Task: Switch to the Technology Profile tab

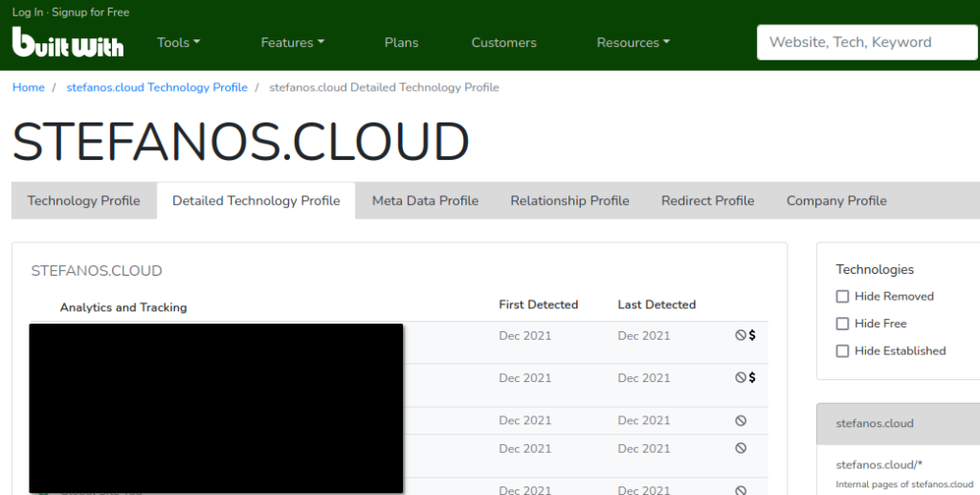Action: coord(84,201)
